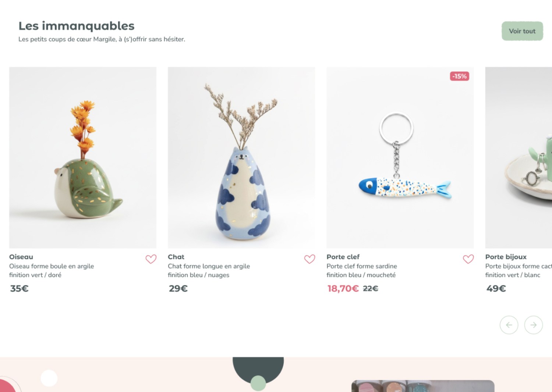Screen dimensions: 552x392
Task: Click the 49€ price of Porte bijoux
Action: click(496, 289)
